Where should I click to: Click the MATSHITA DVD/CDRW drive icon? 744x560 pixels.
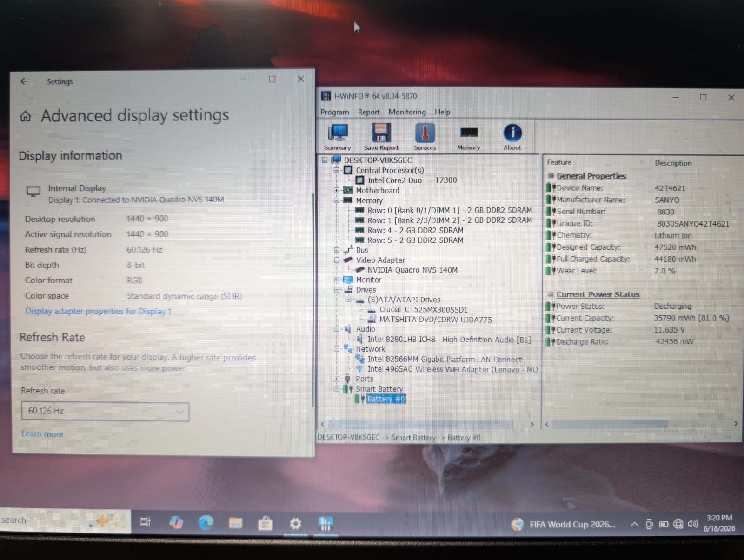(x=372, y=319)
